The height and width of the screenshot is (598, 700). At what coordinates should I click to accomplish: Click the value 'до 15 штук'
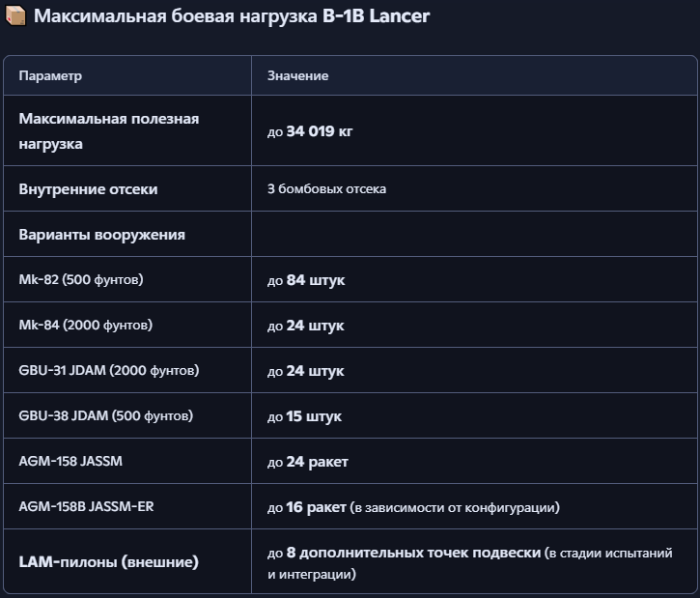coord(304,416)
